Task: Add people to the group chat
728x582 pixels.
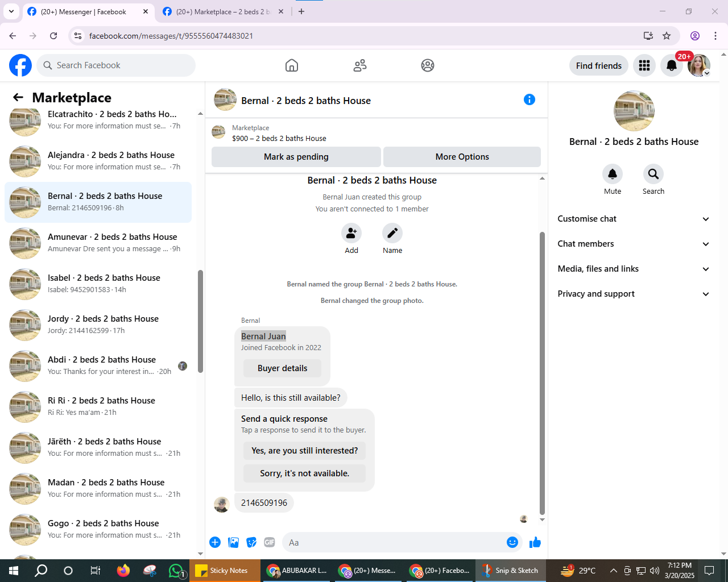Action: pos(351,233)
